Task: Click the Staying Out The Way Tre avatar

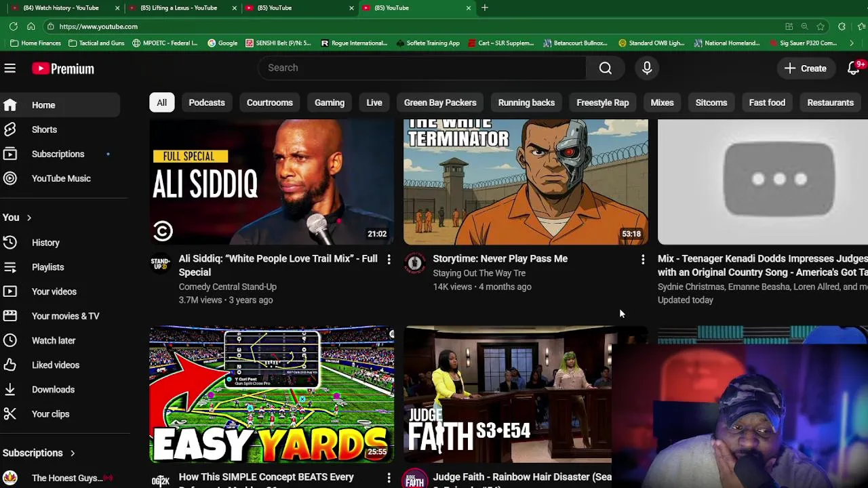Action: 415,262
